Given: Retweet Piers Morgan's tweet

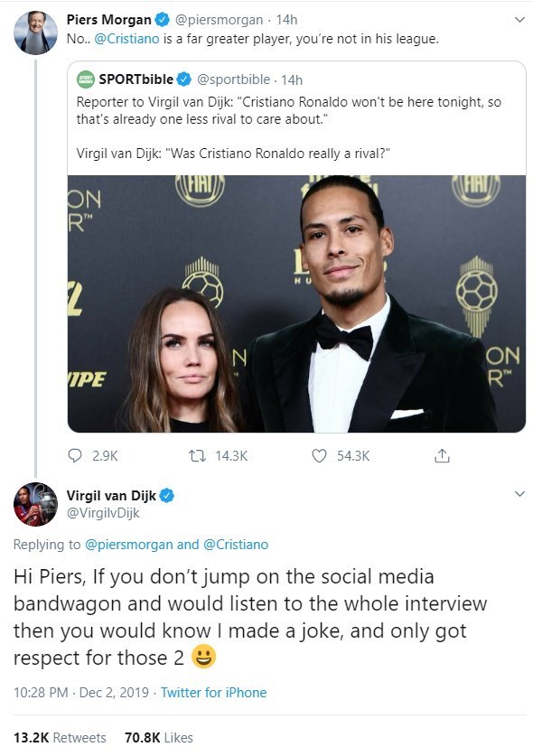Looking at the screenshot, I should pos(197,455).
